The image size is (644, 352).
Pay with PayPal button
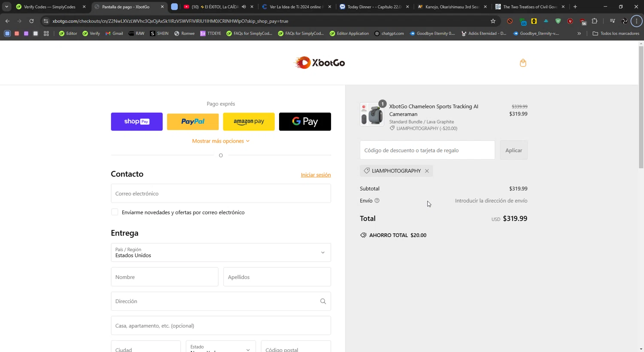193,121
